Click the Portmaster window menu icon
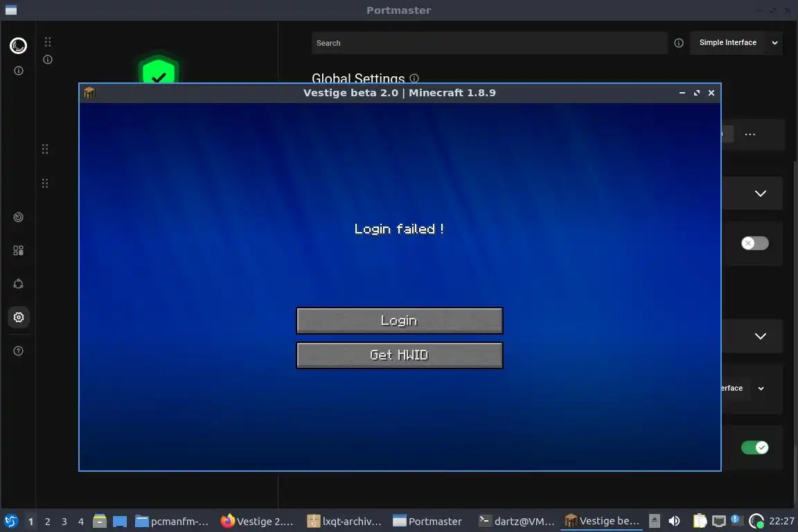 pyautogui.click(x=10, y=10)
